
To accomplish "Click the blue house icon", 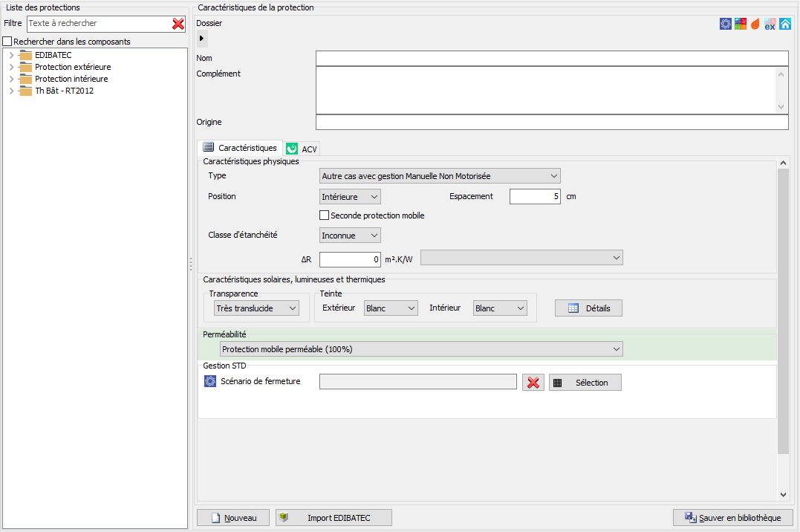I will tap(785, 24).
